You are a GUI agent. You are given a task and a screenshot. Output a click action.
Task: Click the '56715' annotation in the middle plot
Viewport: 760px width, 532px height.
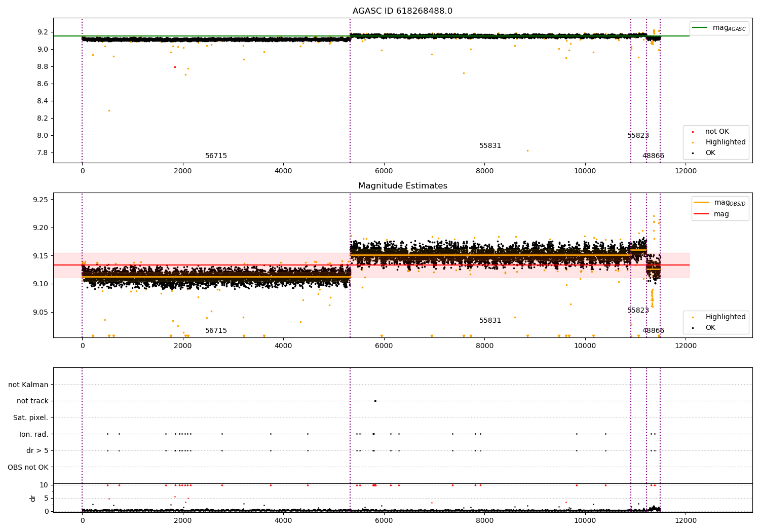pyautogui.click(x=216, y=331)
